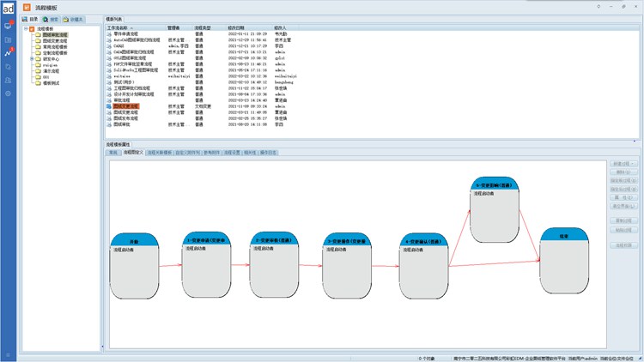644x362 pixels.
Task: Collapse the 流程模板 root tree node
Action: [x=26, y=28]
